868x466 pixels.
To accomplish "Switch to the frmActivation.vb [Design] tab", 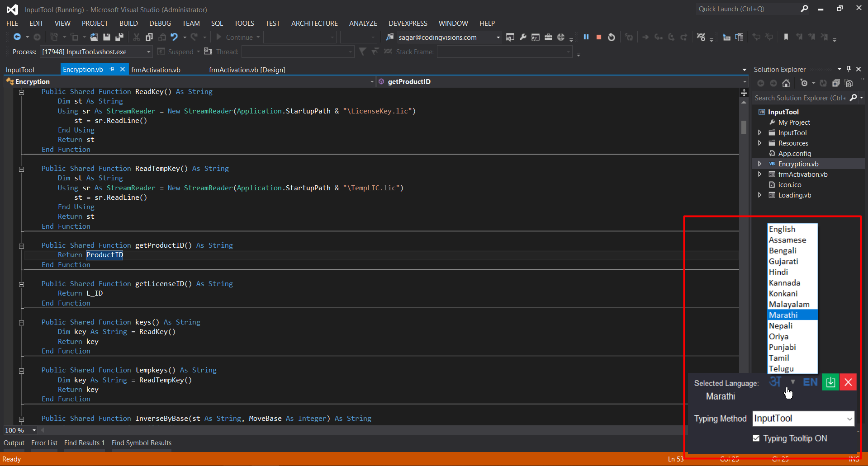I will tap(247, 70).
